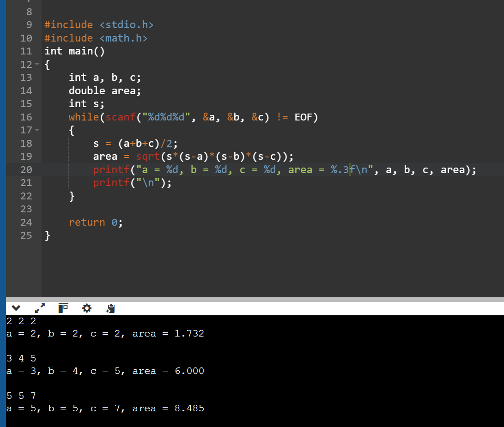Click console input line '5 5 7'

point(21,396)
